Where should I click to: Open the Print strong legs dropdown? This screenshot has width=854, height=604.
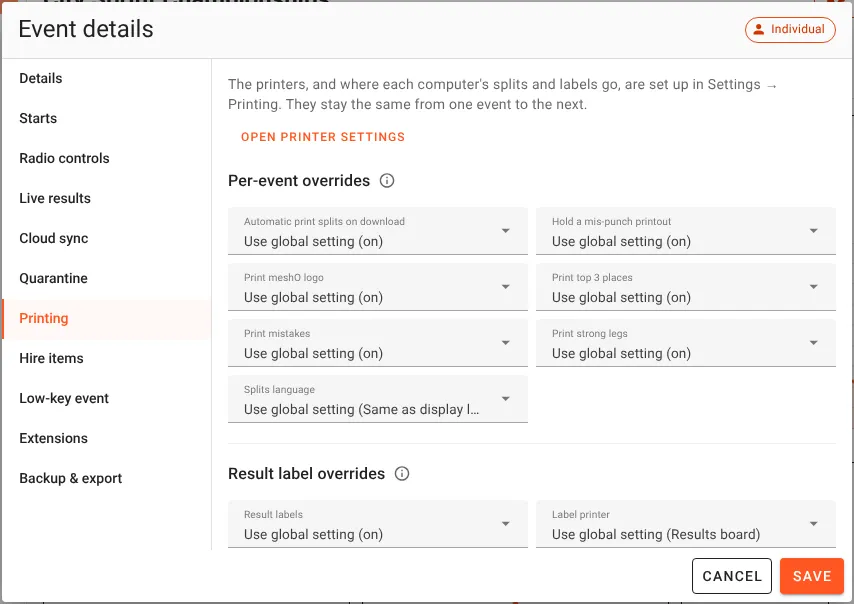[x=686, y=343]
